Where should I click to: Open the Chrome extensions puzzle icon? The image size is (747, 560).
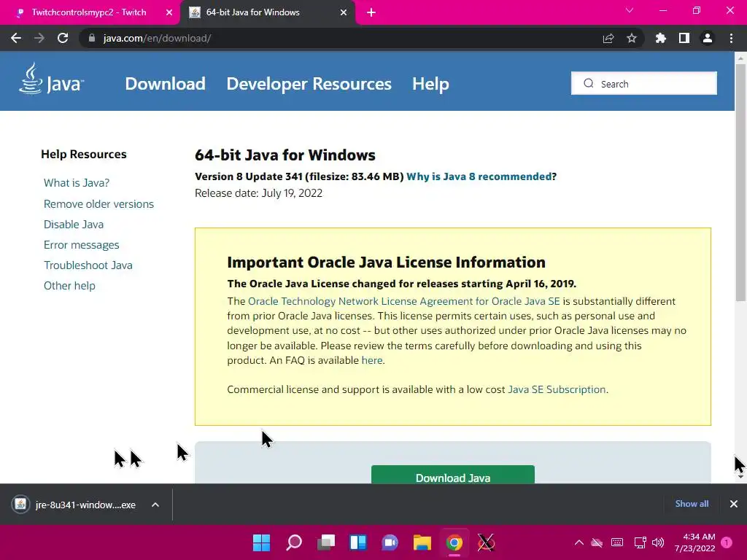point(660,38)
